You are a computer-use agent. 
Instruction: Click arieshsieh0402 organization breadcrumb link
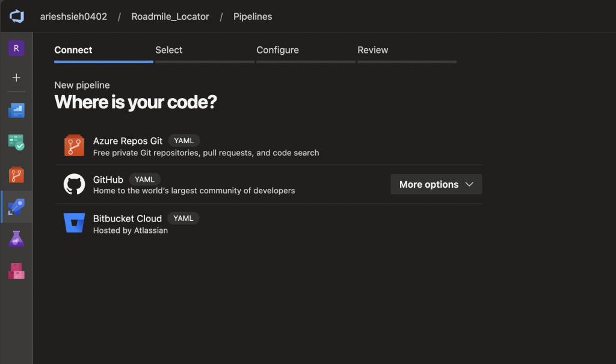coord(73,16)
